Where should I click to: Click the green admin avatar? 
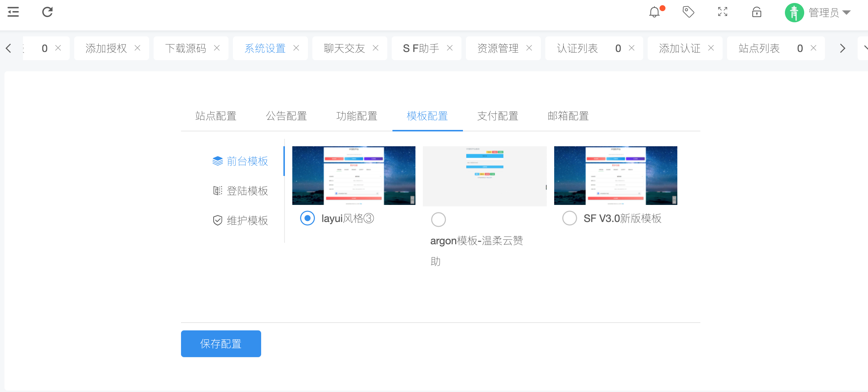pos(794,13)
